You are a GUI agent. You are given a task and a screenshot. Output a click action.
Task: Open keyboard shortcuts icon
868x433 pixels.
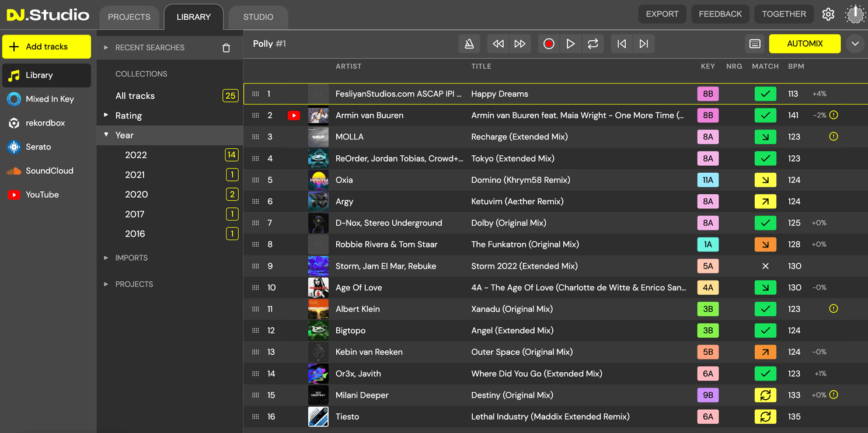[x=755, y=44]
